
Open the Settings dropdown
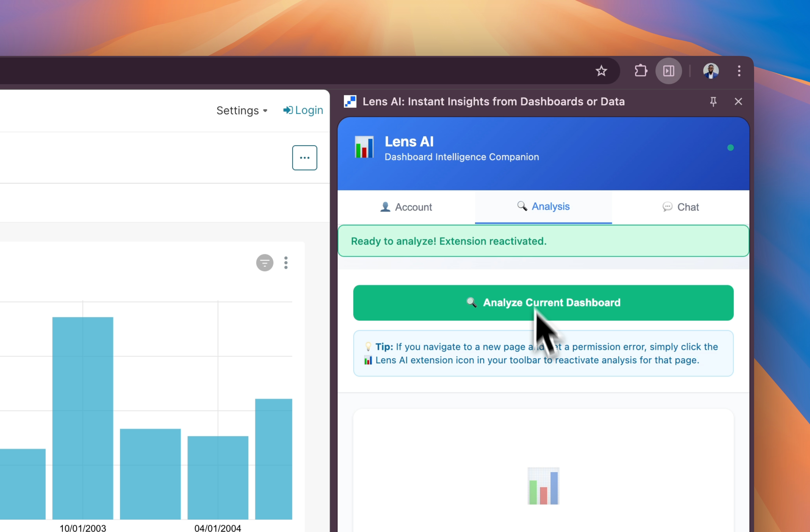[x=242, y=110]
